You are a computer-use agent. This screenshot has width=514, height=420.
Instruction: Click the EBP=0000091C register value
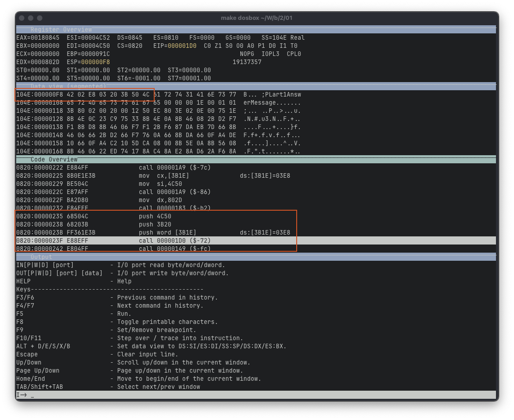tap(88, 54)
